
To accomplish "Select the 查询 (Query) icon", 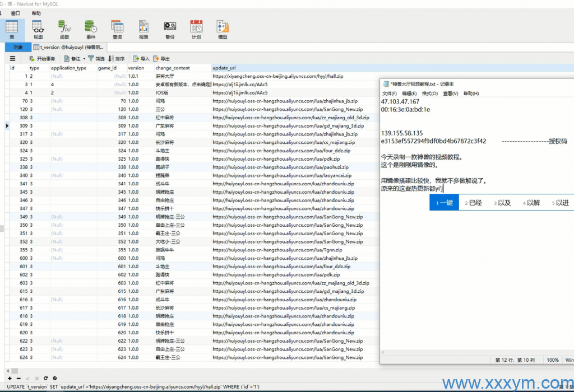I will [x=117, y=29].
